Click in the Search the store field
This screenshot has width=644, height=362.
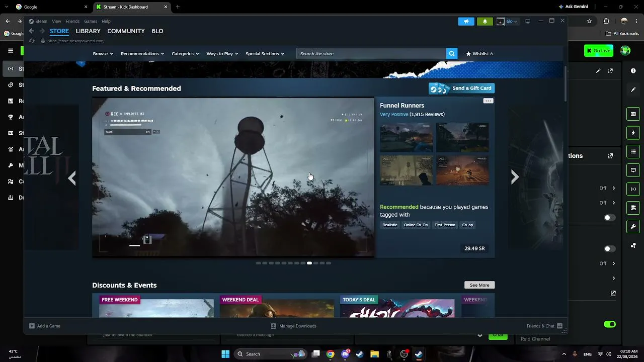(x=371, y=54)
